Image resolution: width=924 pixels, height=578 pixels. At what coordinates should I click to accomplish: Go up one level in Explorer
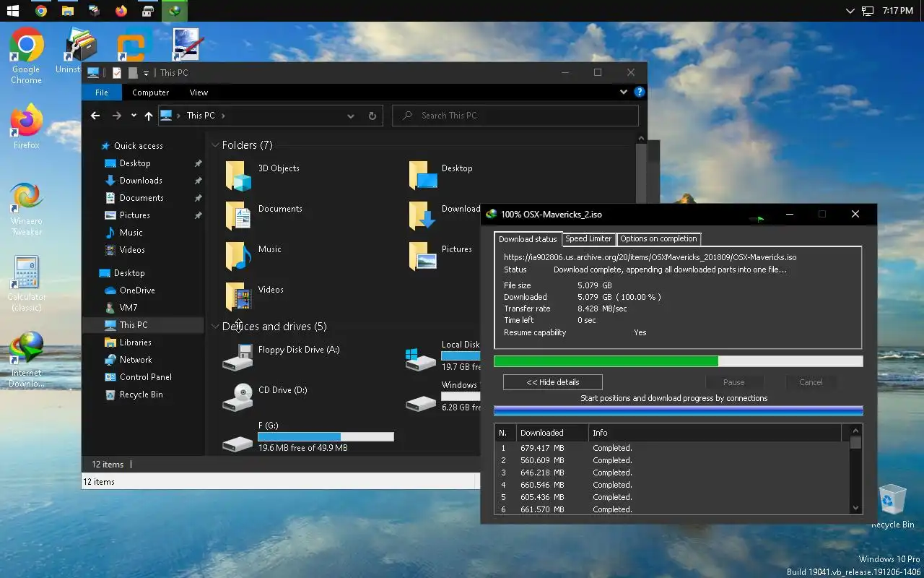149,116
